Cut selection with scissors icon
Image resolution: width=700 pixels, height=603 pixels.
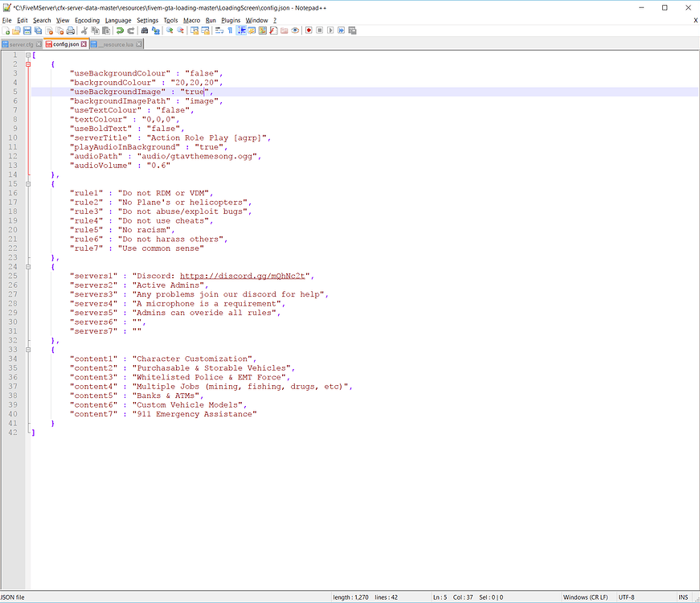[84, 31]
